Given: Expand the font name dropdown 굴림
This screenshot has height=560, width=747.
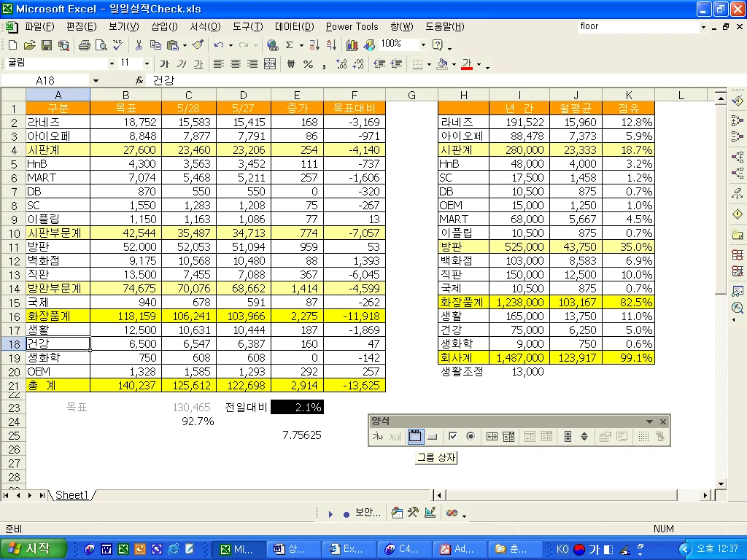Looking at the screenshot, I should pyautogui.click(x=112, y=63).
